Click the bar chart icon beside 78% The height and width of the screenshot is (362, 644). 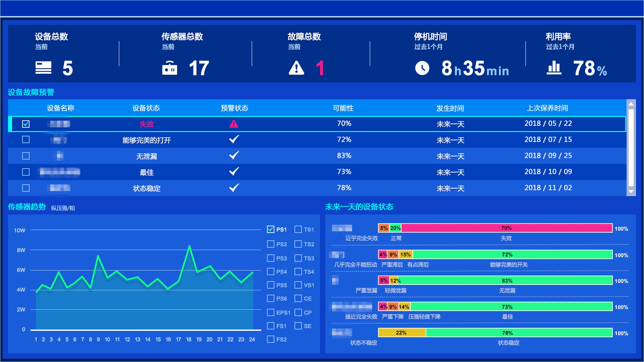coord(553,68)
